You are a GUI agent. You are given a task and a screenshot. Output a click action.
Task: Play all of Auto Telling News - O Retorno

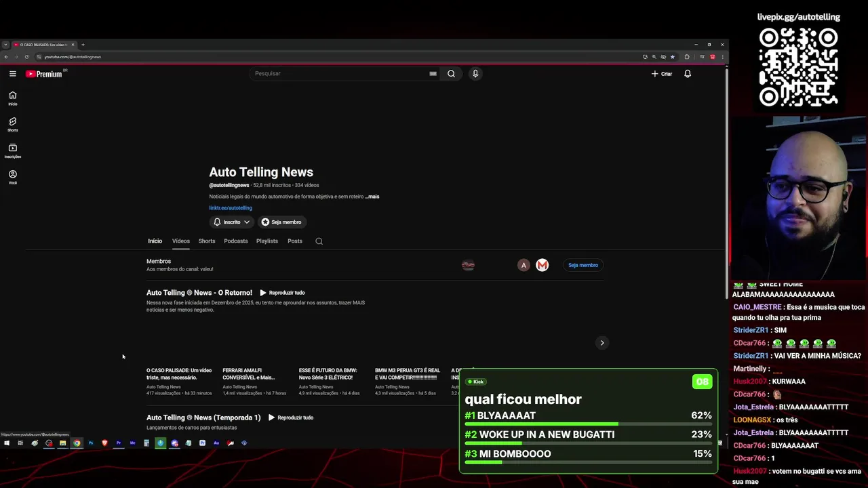(282, 293)
